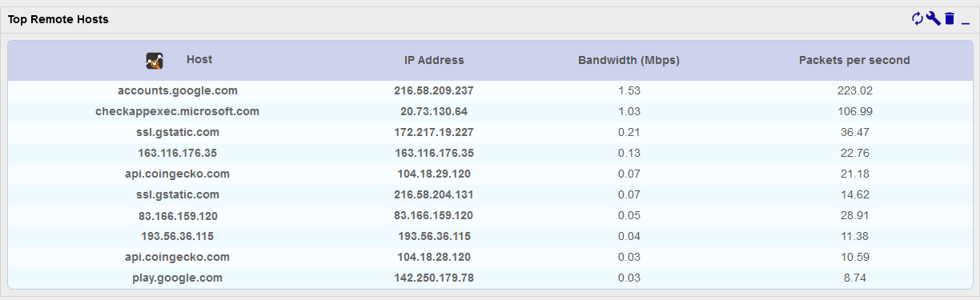Click IP address 104.18.29.120
980x300 pixels.
click(434, 174)
